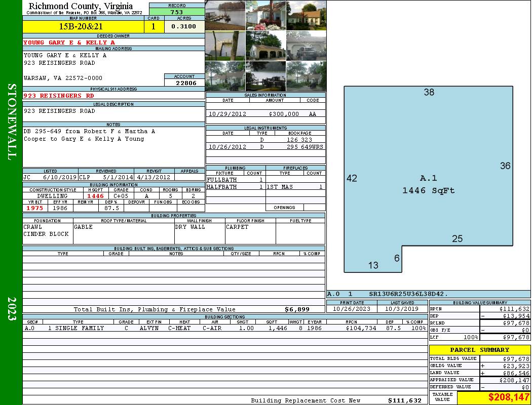Click foundation CINDER BLOCK
This screenshot has width=532, height=405.
[46, 234]
